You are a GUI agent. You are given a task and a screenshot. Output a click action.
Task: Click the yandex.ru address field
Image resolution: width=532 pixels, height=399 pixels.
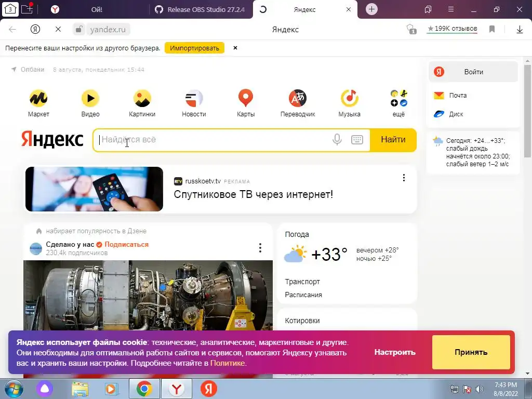(x=108, y=30)
